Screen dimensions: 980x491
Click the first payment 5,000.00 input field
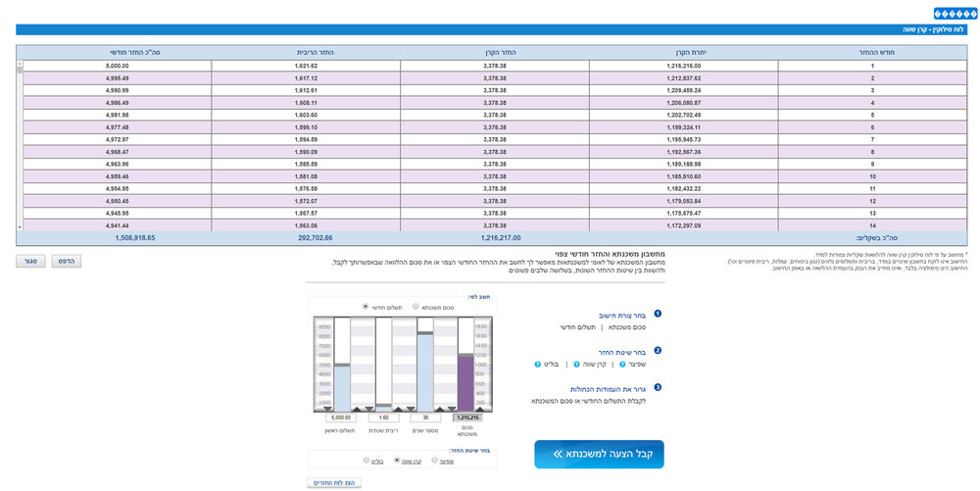341,417
